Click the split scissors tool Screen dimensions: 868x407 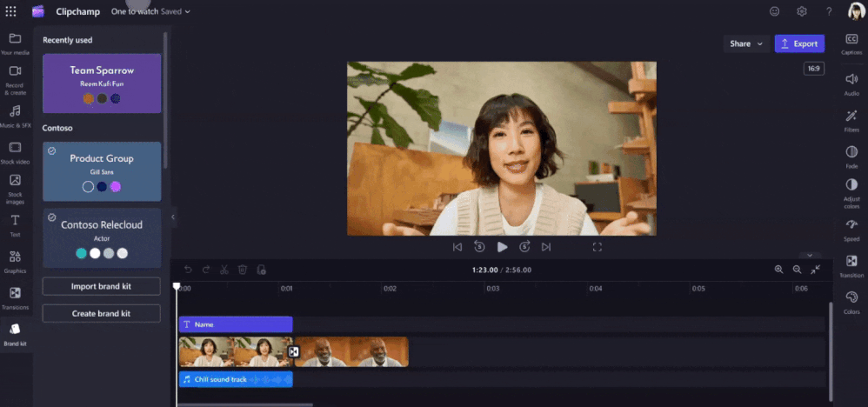[224, 270]
